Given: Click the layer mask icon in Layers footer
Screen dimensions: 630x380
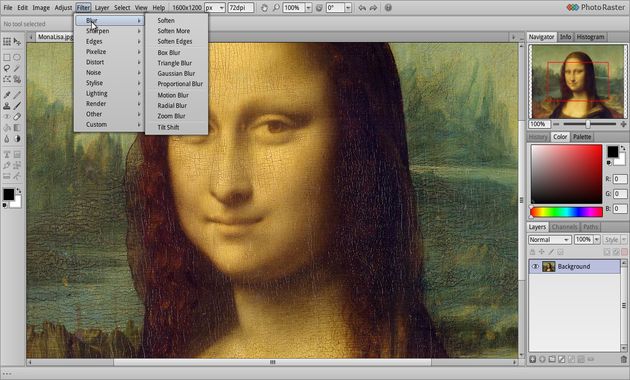Looking at the screenshot, I should (x=562, y=359).
